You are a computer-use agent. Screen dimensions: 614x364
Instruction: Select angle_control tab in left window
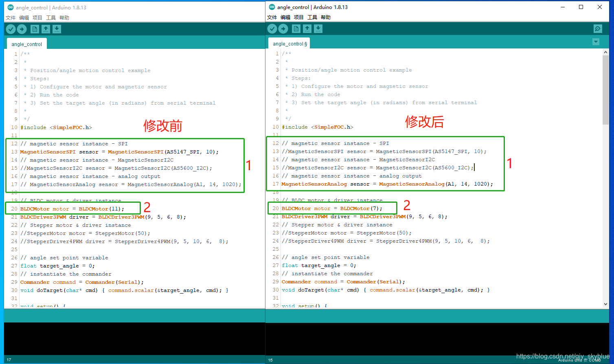pyautogui.click(x=26, y=44)
